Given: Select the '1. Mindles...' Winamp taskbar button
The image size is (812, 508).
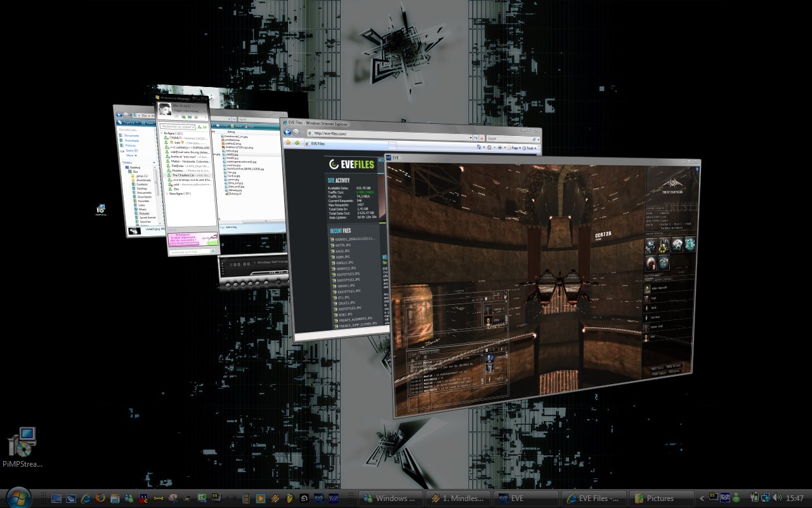Looking at the screenshot, I should point(459,498).
